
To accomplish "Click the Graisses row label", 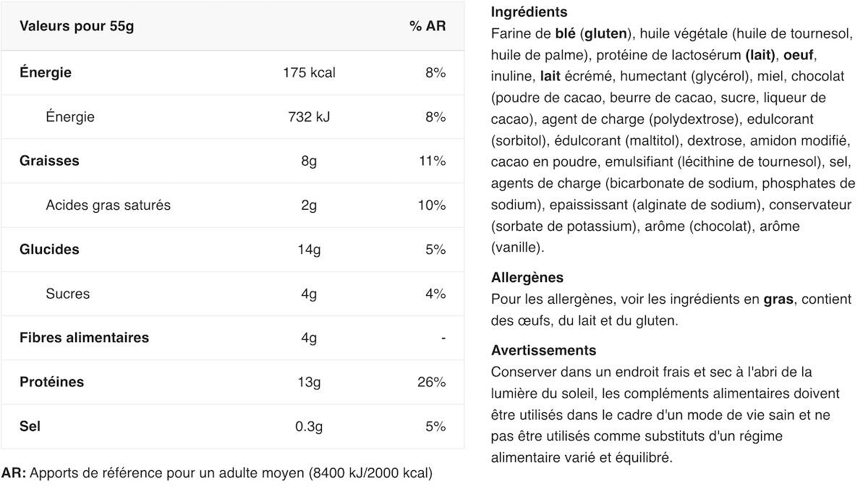I will pos(49,161).
